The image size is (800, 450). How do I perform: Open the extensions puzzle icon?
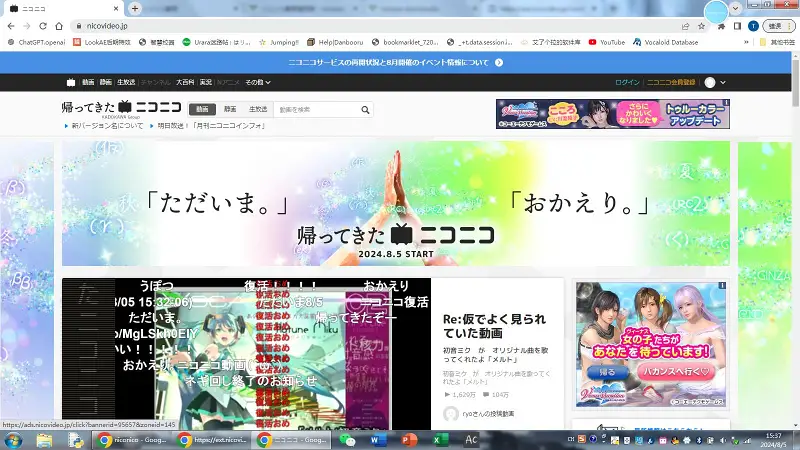[721, 26]
